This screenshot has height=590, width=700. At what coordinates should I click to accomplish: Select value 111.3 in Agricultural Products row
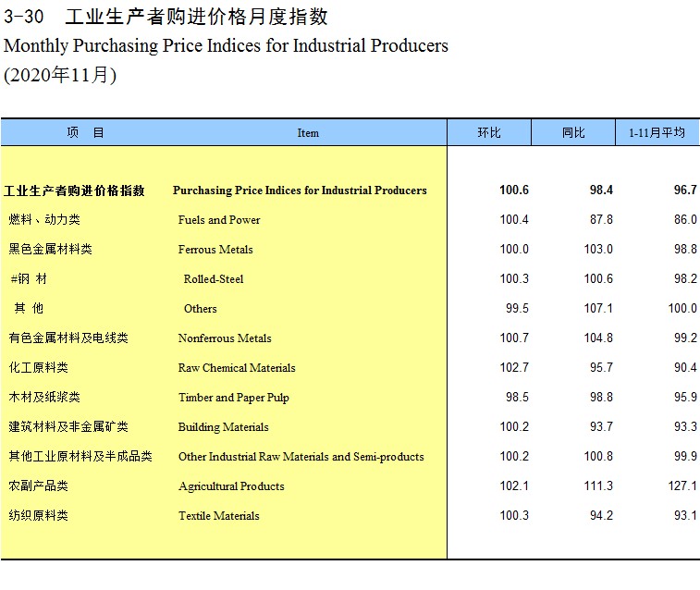(x=598, y=486)
